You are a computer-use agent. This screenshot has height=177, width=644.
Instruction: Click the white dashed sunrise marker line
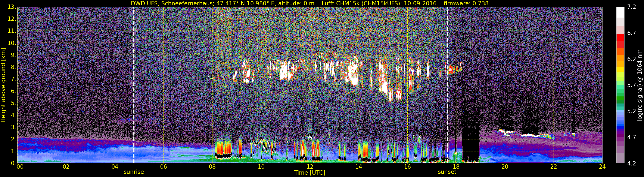tap(134, 85)
